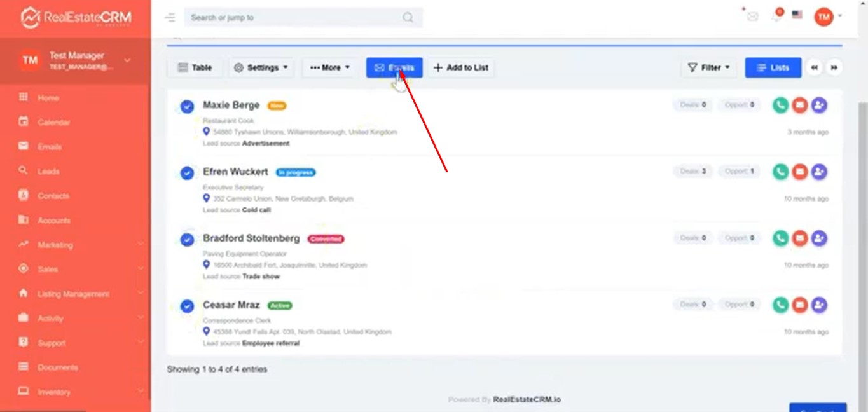Open the Settings dropdown
The width and height of the screenshot is (868, 412).
point(261,67)
